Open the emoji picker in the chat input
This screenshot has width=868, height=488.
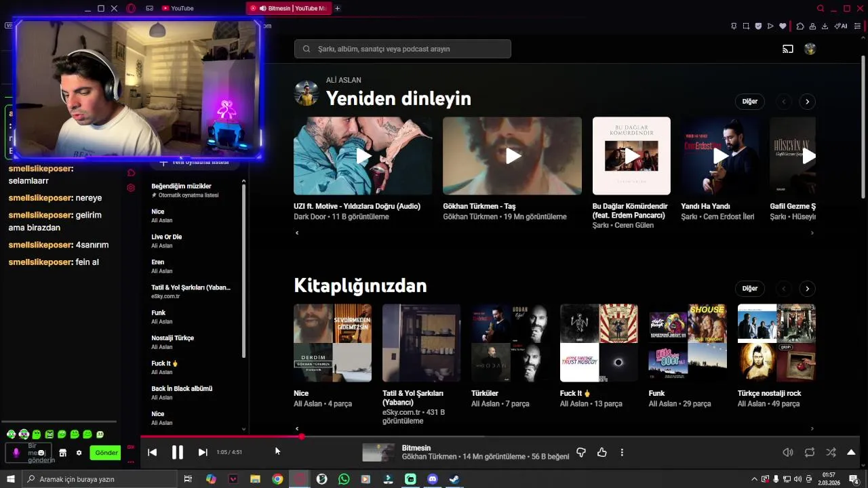coord(41,452)
